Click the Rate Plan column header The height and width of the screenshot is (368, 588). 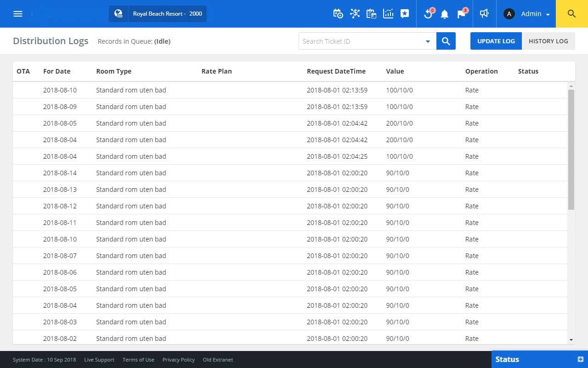pyautogui.click(x=217, y=71)
